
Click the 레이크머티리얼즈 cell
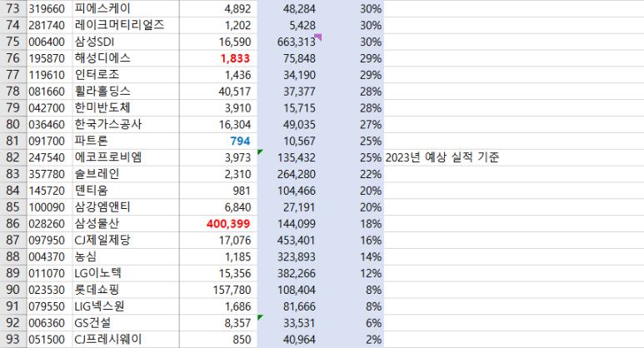[126, 26]
